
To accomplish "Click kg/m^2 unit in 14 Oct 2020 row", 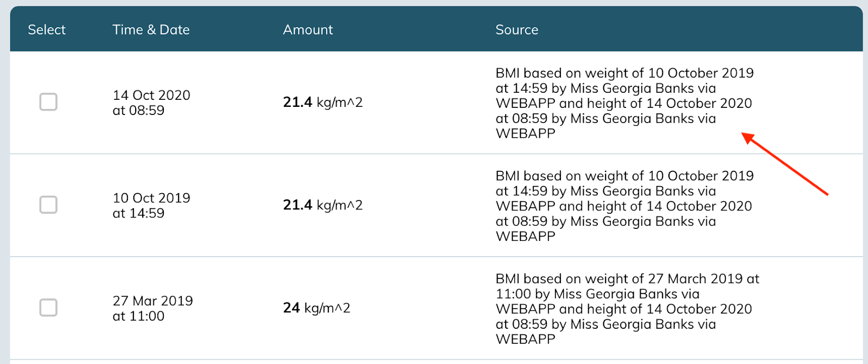I will 340,102.
